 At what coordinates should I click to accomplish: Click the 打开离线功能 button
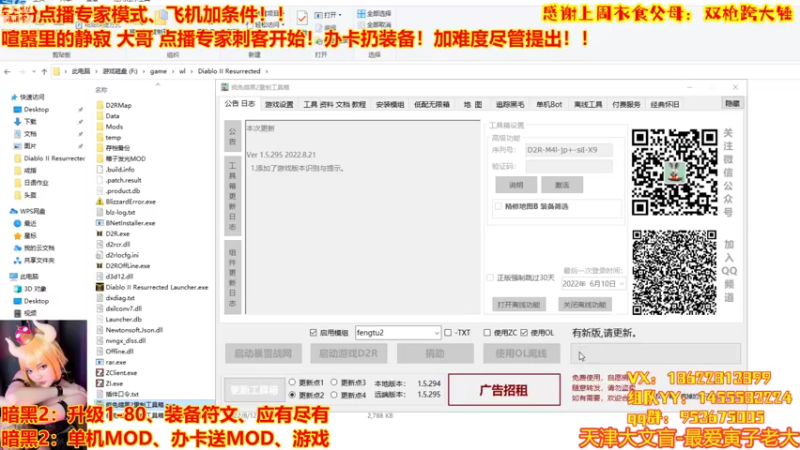pyautogui.click(x=518, y=305)
